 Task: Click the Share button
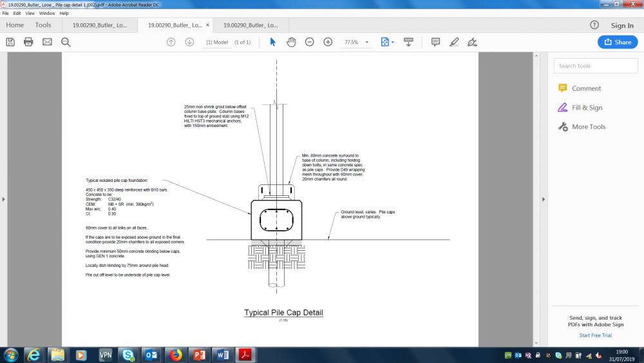618,42
